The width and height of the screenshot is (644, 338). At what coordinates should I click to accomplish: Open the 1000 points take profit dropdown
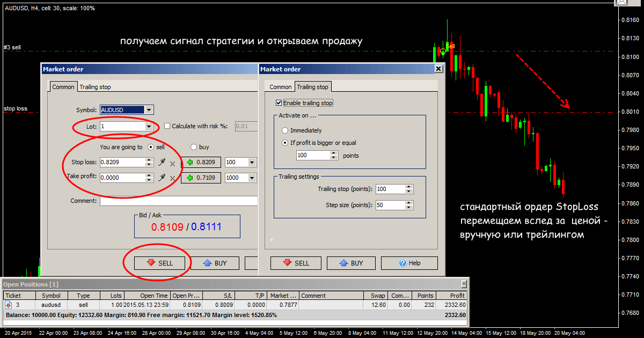point(252,178)
